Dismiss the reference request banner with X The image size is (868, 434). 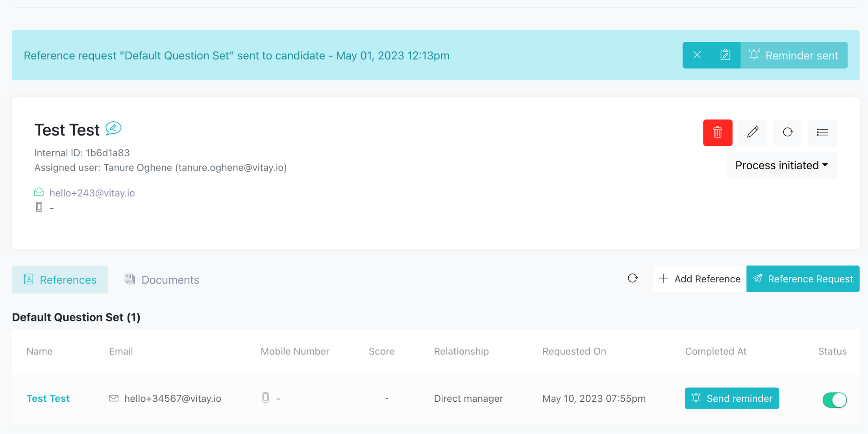697,55
